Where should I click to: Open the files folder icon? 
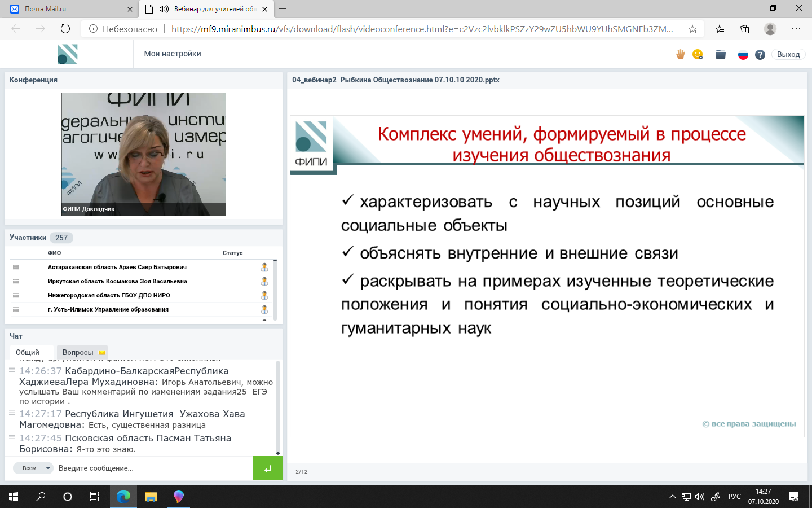click(x=721, y=54)
